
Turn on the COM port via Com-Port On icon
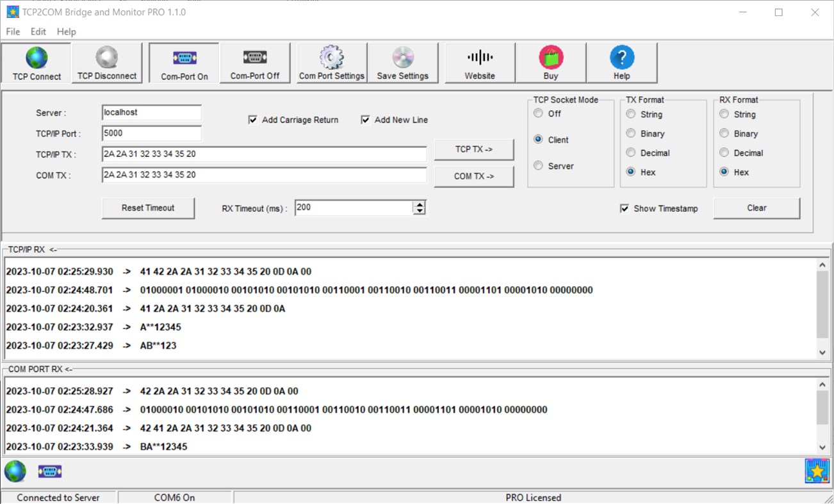coord(183,62)
